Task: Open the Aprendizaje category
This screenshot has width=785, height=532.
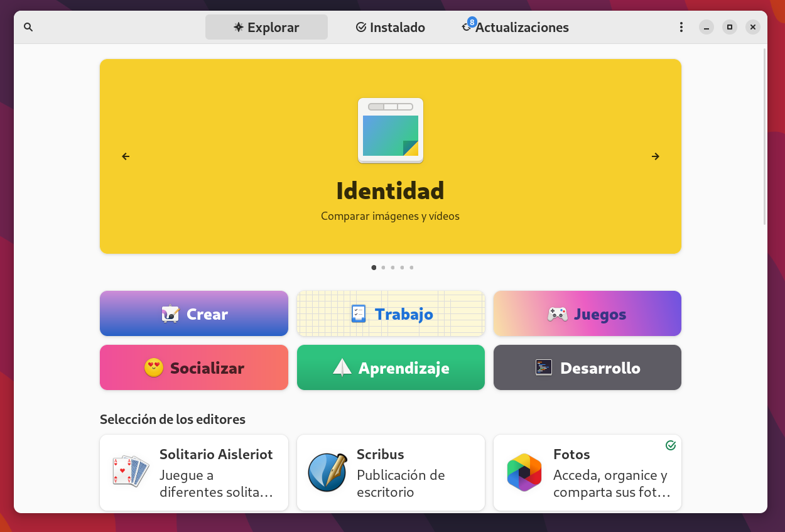Action: pos(391,367)
